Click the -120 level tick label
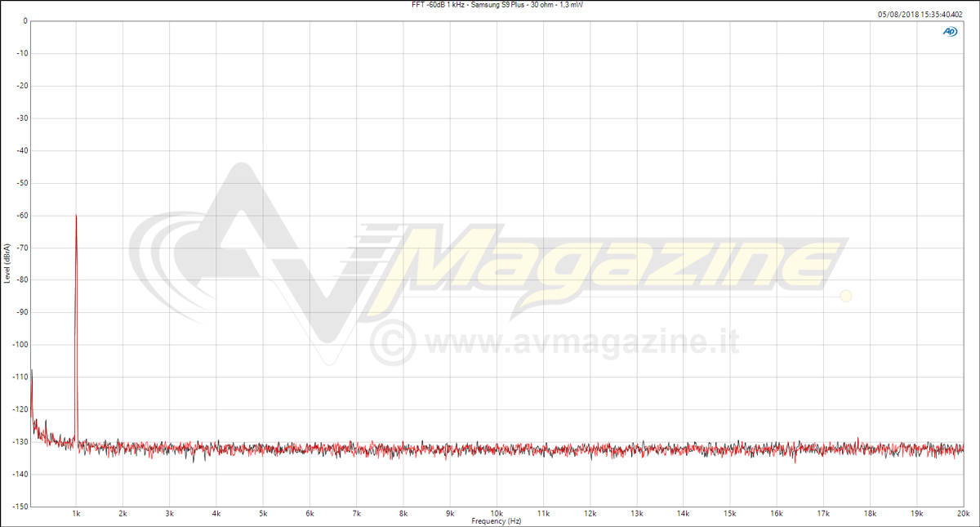Screen dimensions: 980x527 point(21,409)
